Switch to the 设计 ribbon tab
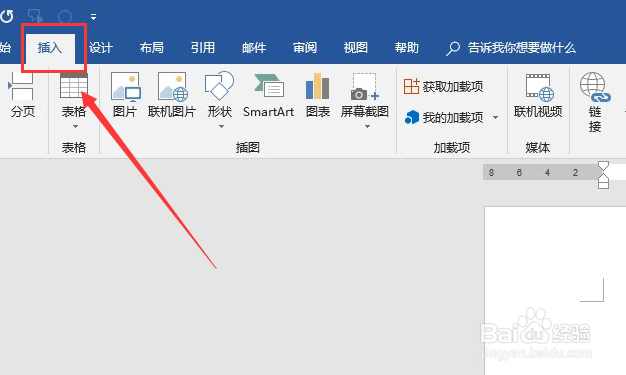The image size is (626, 375). (x=101, y=48)
